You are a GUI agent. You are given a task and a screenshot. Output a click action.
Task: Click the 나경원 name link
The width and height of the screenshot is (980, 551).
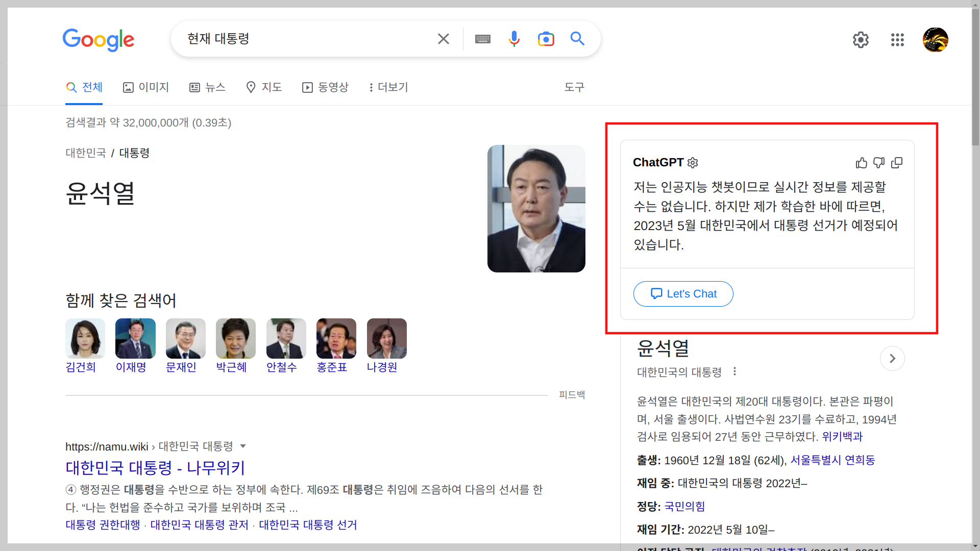382,367
